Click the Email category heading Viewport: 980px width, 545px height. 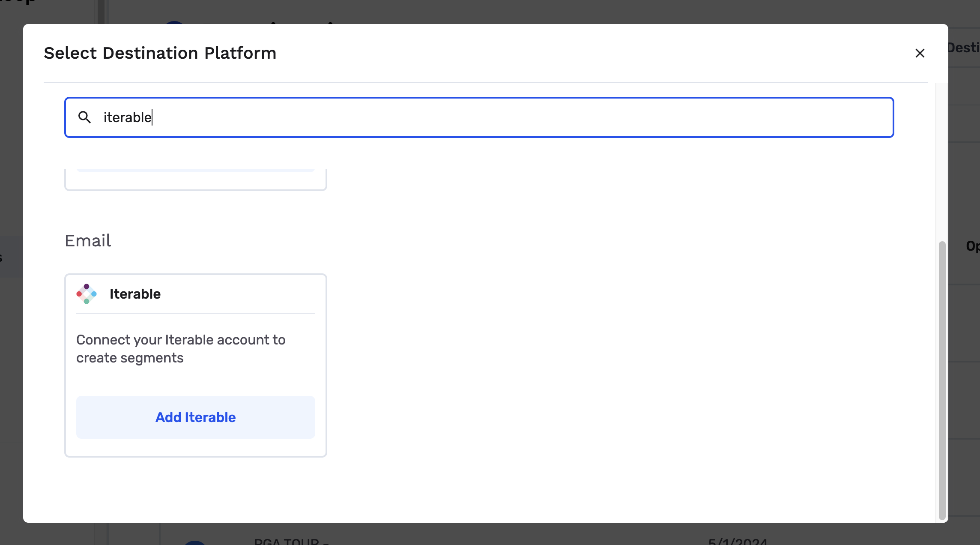[88, 241]
